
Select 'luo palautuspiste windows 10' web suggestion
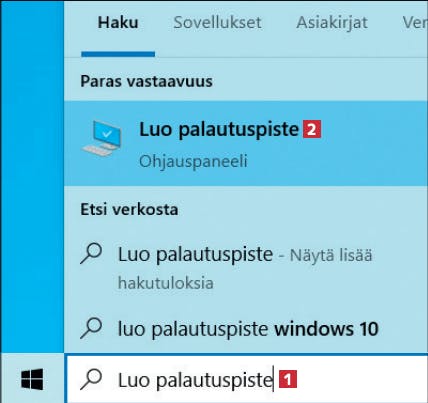pos(246,329)
